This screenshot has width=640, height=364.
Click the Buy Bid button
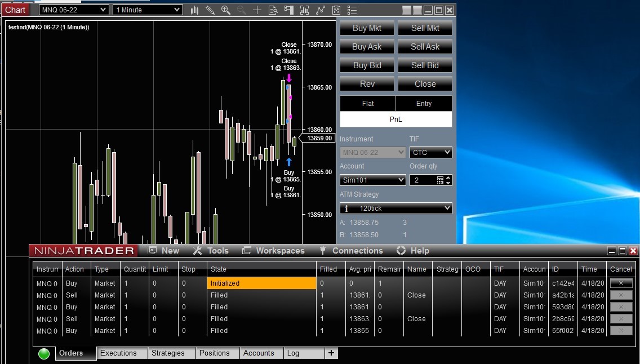click(x=367, y=65)
